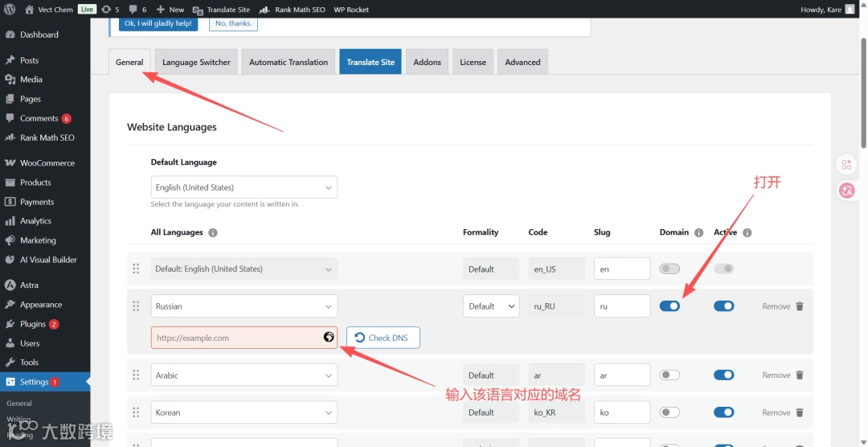Click the trash icon in the Russian row
Image resolution: width=868 pixels, height=447 pixels.
click(x=800, y=306)
